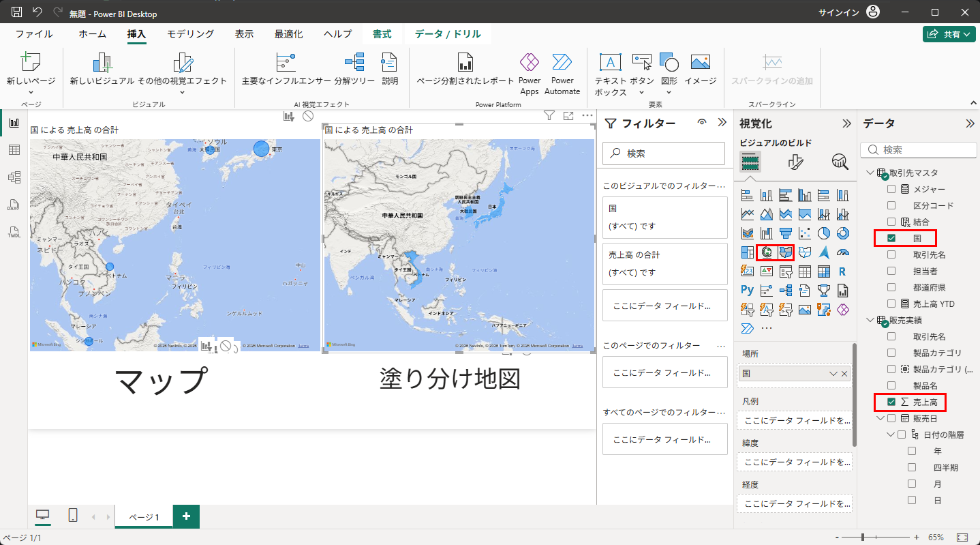Switch to the 表示 ribbon tab
The height and width of the screenshot is (545, 980).
pos(244,34)
